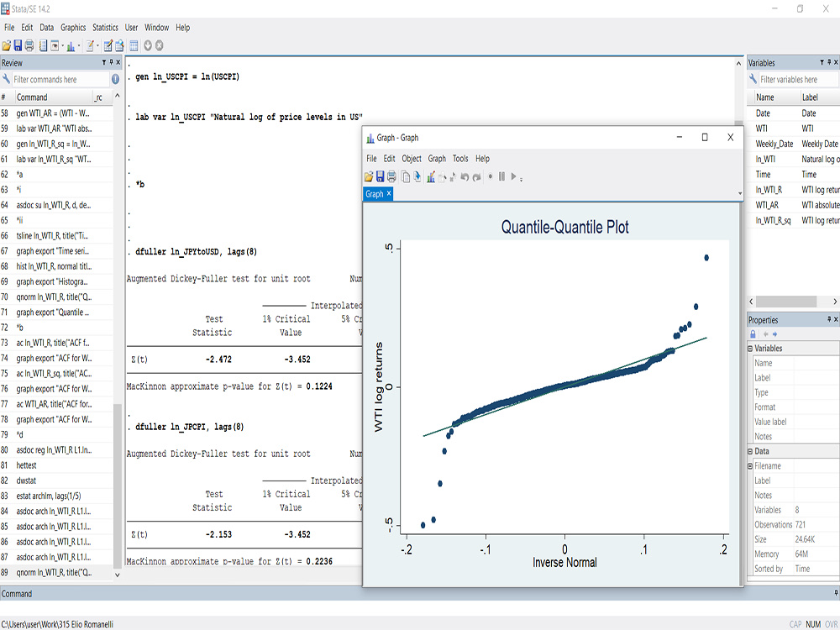
Task: Click the Print icon in Graph window toolbar
Action: pyautogui.click(x=391, y=176)
